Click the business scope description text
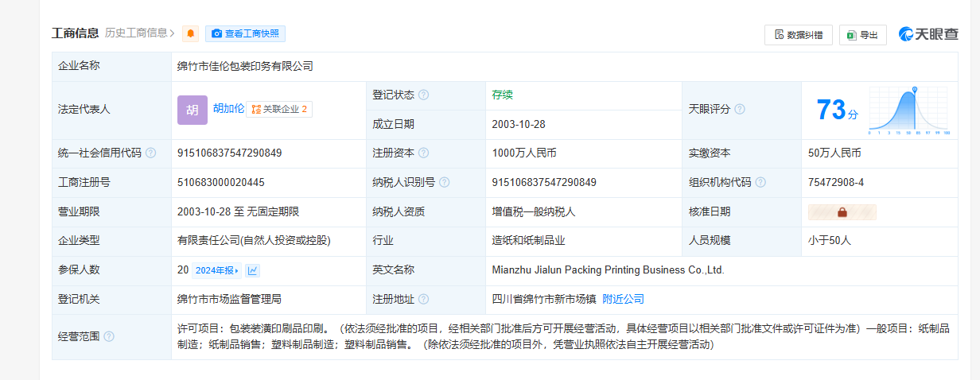The width and height of the screenshot is (980, 380). 563,336
